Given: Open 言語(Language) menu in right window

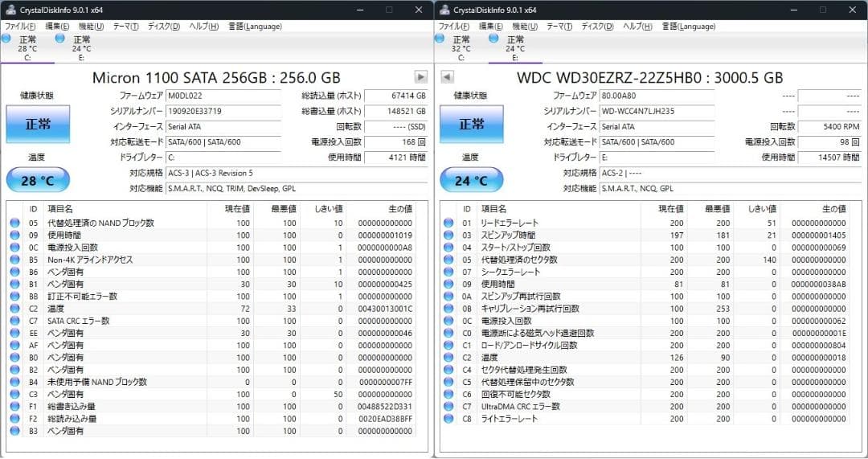Looking at the screenshot, I should point(689,27).
